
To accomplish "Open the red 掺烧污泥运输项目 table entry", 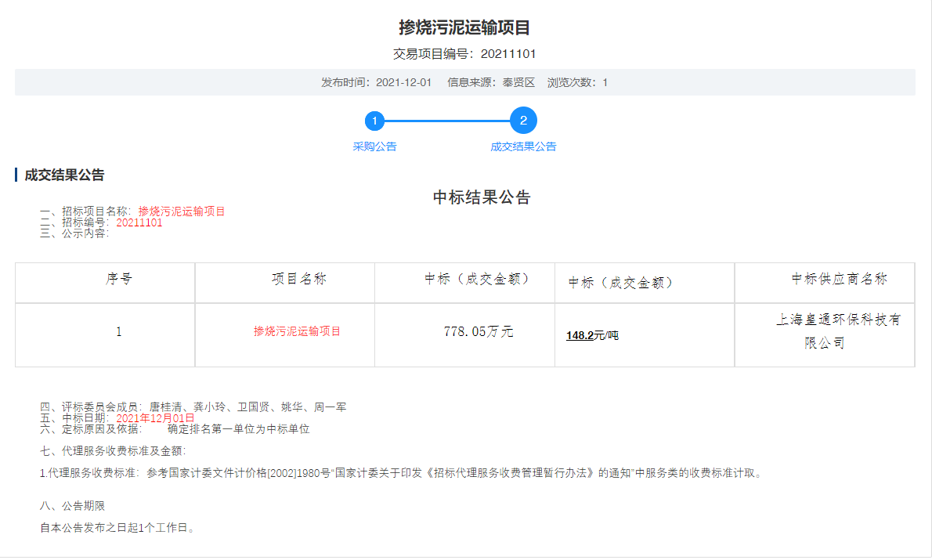I will click(x=297, y=331).
